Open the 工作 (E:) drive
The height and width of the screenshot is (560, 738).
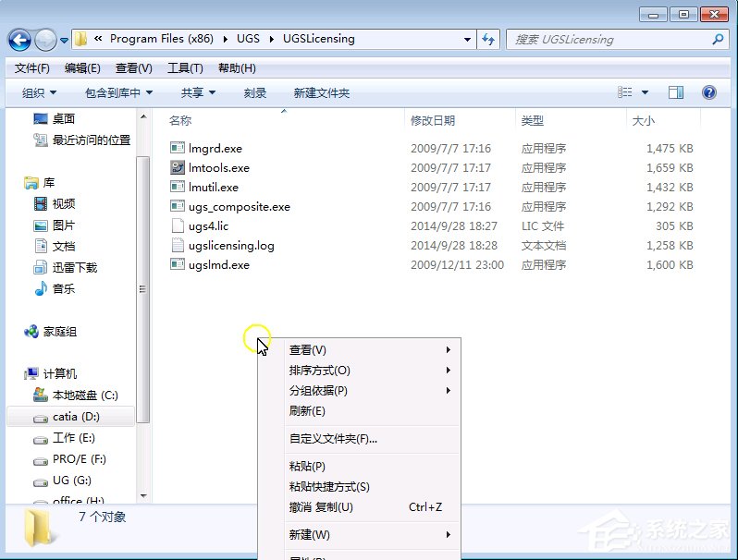point(65,438)
